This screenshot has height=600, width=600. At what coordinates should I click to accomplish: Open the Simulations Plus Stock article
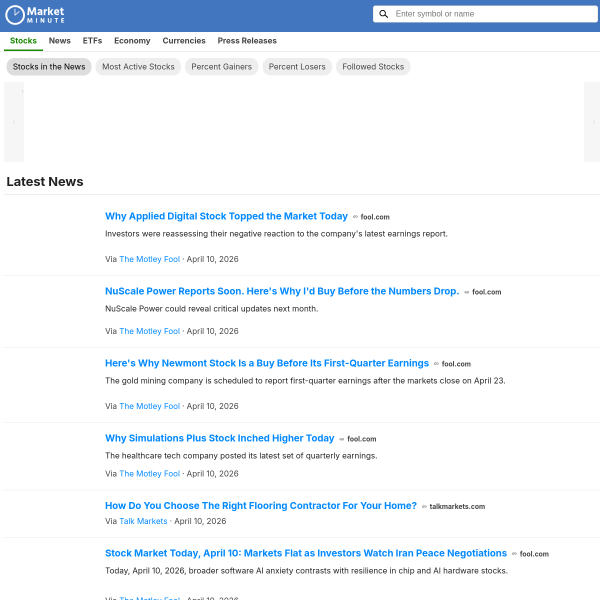coord(219,438)
